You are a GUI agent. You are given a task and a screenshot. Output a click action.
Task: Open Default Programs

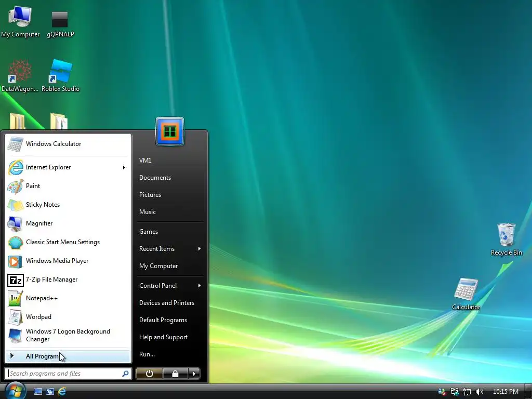pos(170,320)
